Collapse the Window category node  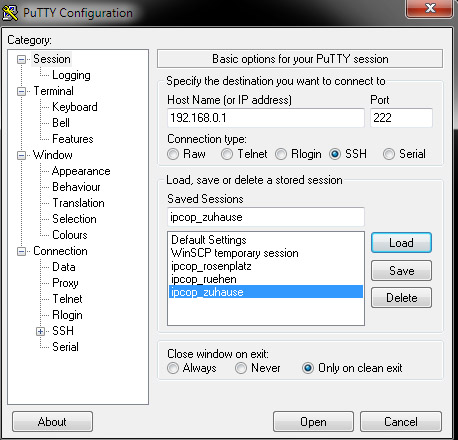click(x=21, y=155)
